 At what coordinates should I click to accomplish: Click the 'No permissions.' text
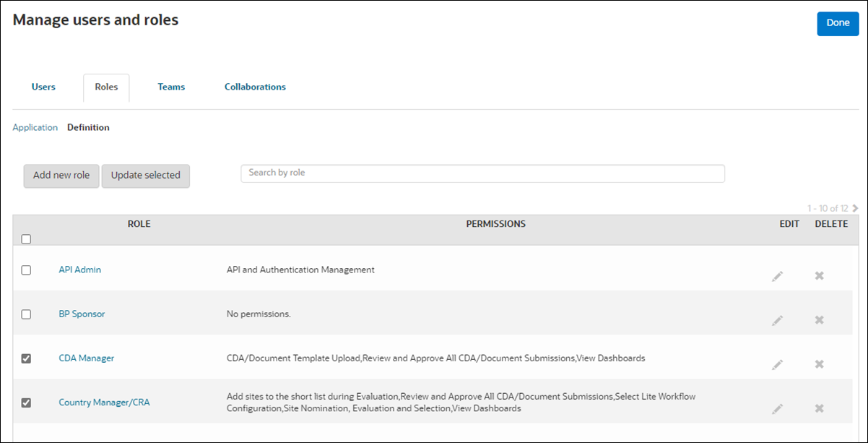click(x=258, y=314)
